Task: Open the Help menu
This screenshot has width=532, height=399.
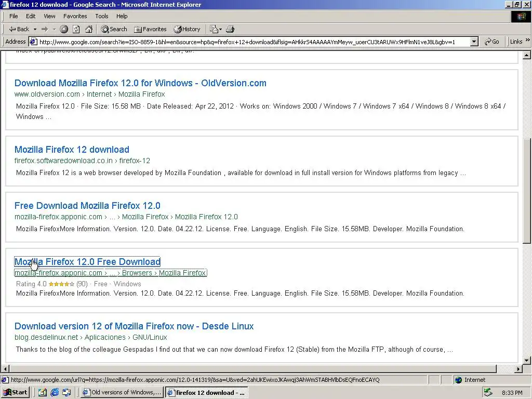Action: [x=122, y=16]
